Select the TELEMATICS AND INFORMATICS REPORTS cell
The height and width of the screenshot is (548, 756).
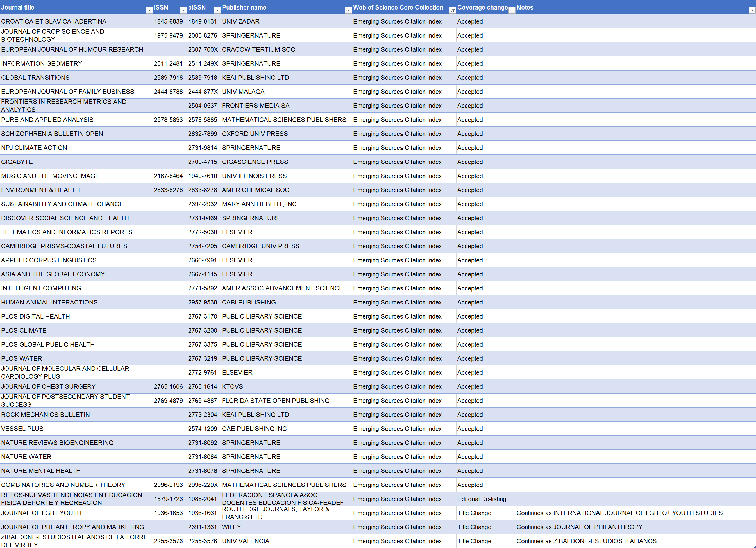click(x=76, y=232)
